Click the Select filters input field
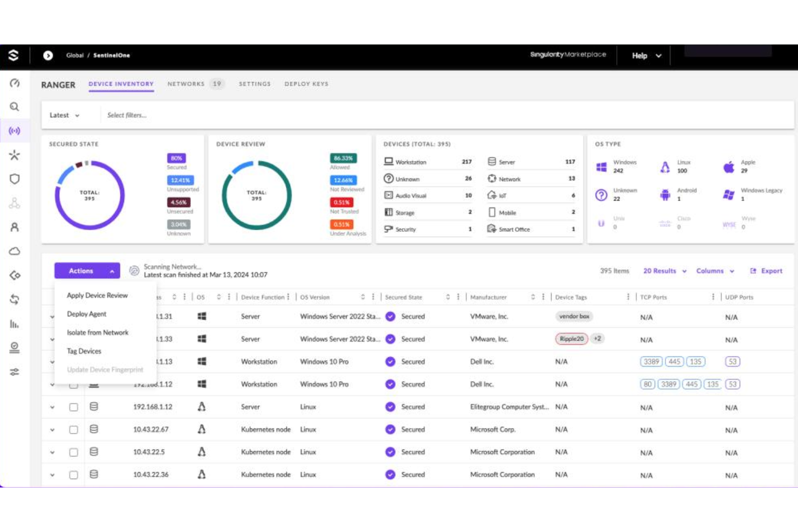 tap(128, 115)
